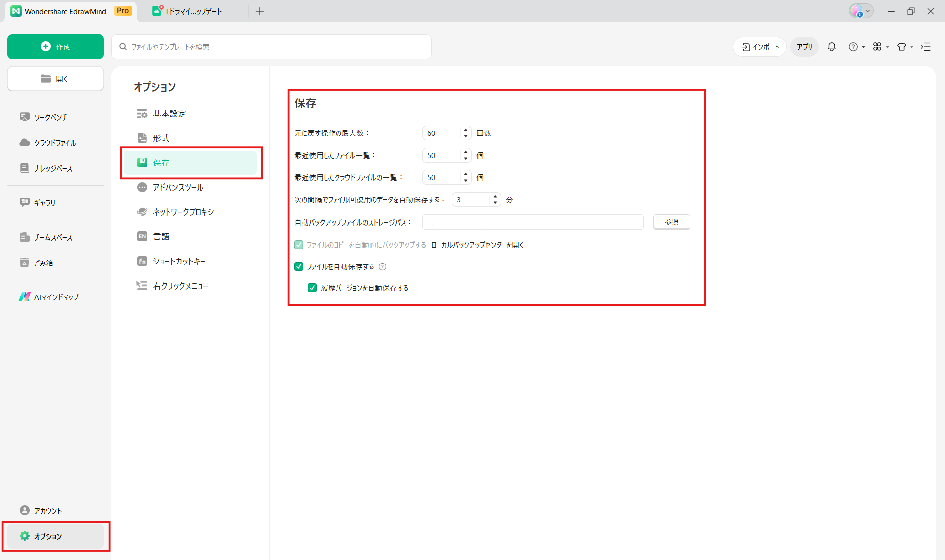Image resolution: width=945 pixels, height=560 pixels.
Task: Click the backup storage path field
Action: [x=533, y=222]
